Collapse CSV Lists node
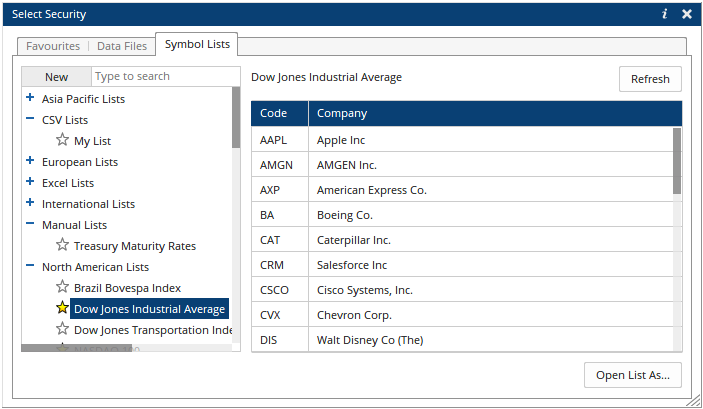Viewport: 703px width, 409px height. click(x=30, y=119)
